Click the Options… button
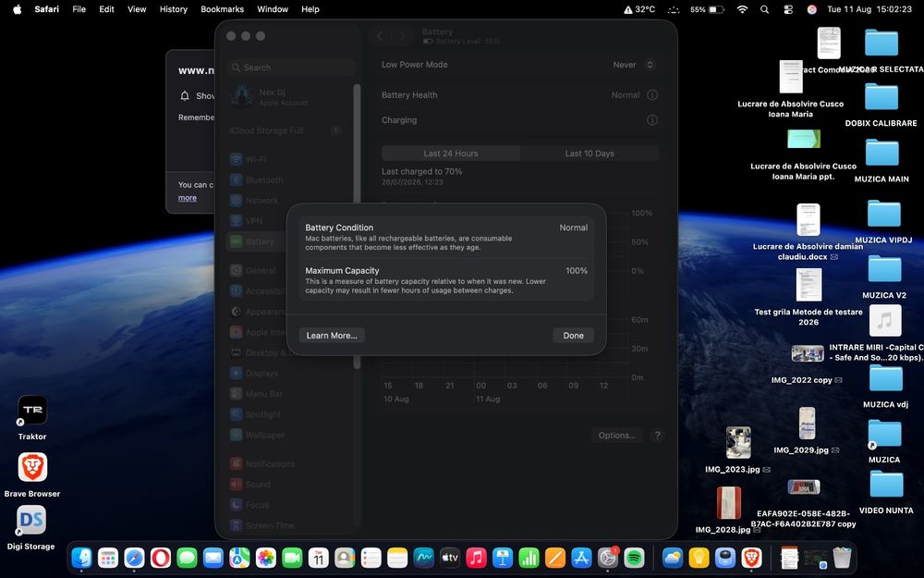Screen dimensions: 924x578 click(x=617, y=436)
